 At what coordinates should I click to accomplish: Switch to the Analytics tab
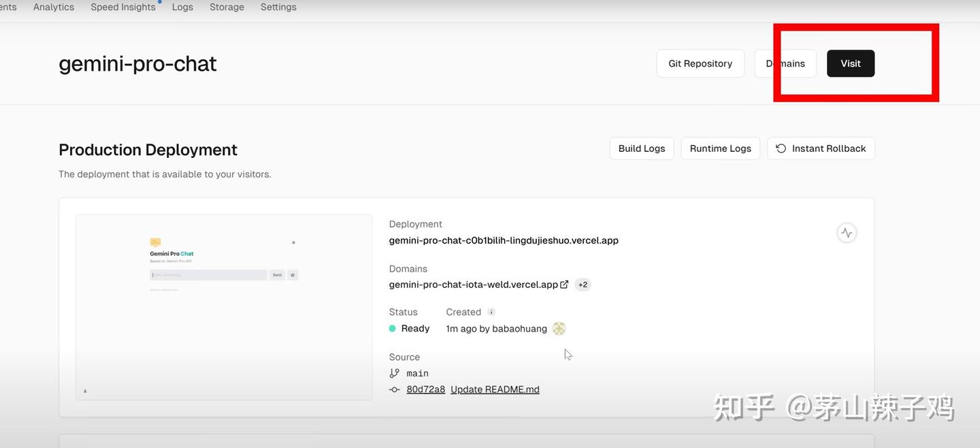(53, 7)
